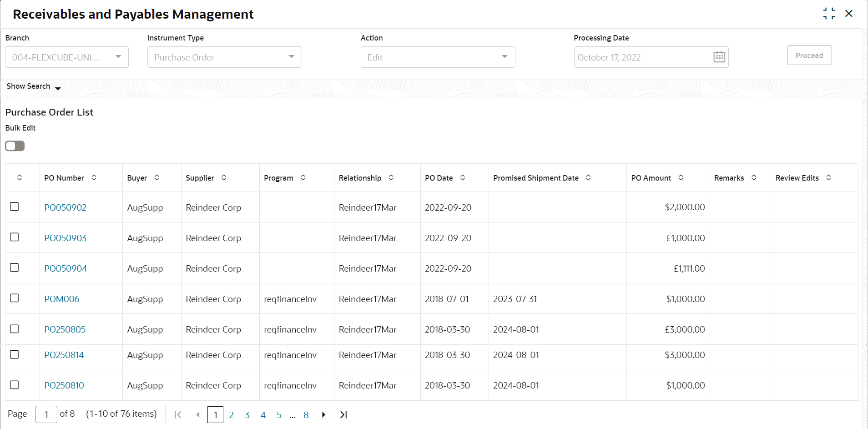Collapse the dialog with the shrink icon
The height and width of the screenshot is (429, 868).
(x=829, y=14)
